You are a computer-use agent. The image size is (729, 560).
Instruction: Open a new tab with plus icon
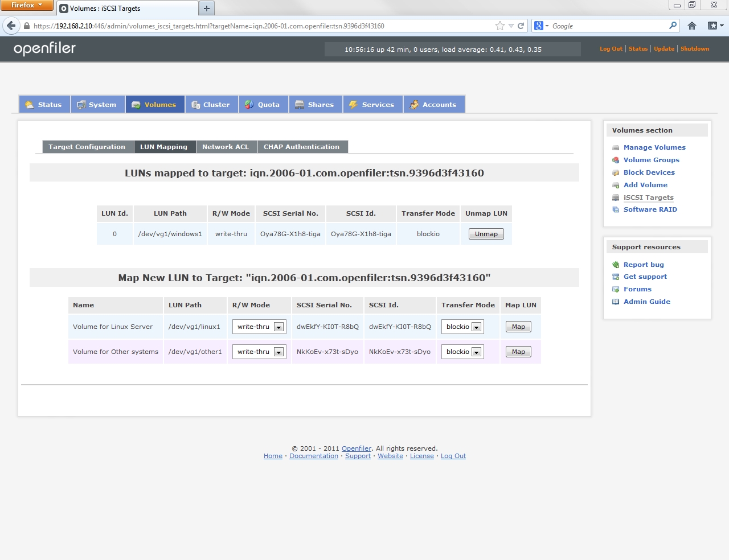(x=207, y=8)
